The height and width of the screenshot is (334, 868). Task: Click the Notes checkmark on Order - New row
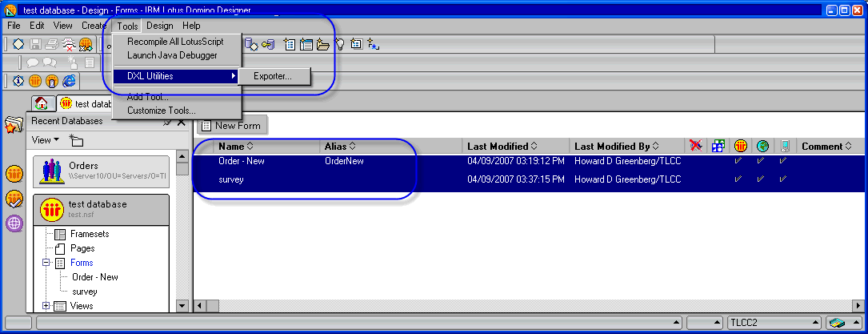[x=738, y=161]
